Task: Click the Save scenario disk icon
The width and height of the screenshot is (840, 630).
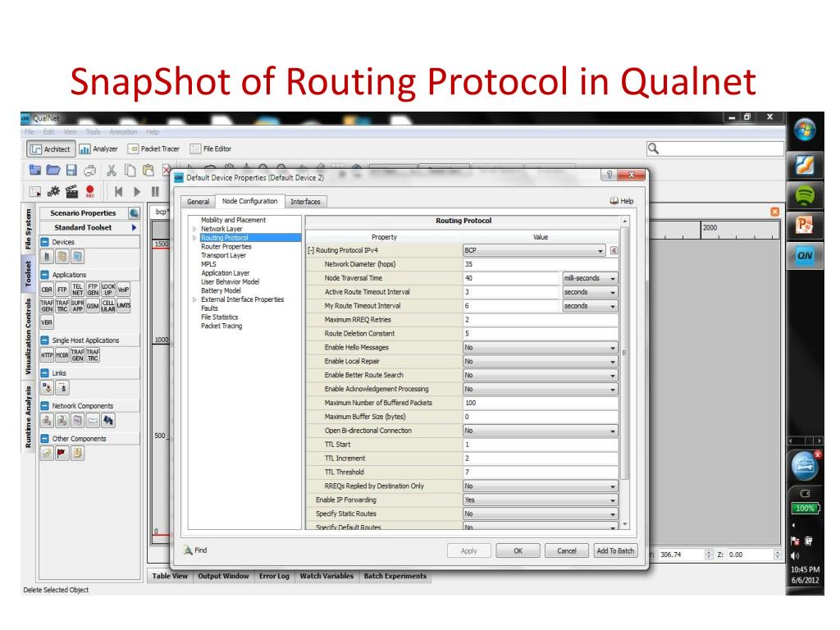Action: point(72,171)
